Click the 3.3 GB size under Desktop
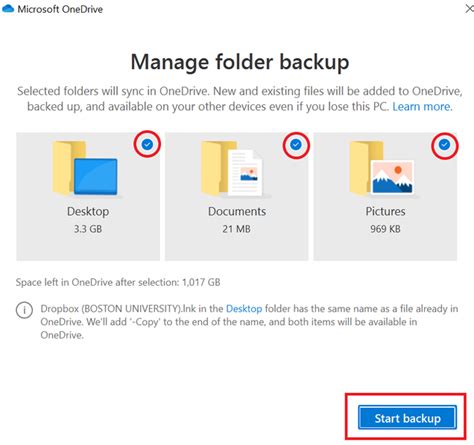474x445 pixels. point(88,229)
